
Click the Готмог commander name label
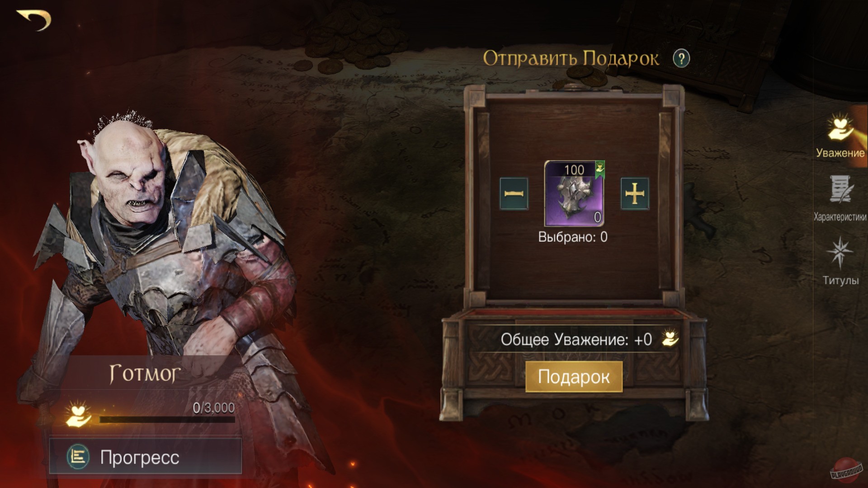tap(145, 374)
